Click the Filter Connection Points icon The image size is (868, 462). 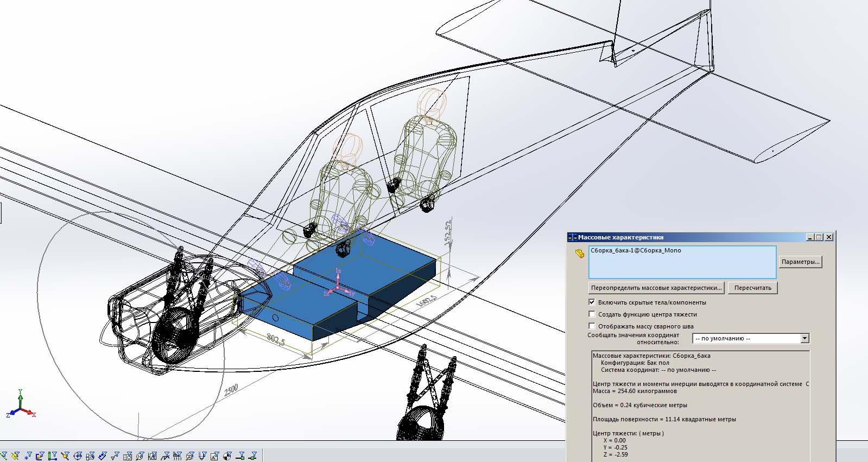point(240,455)
